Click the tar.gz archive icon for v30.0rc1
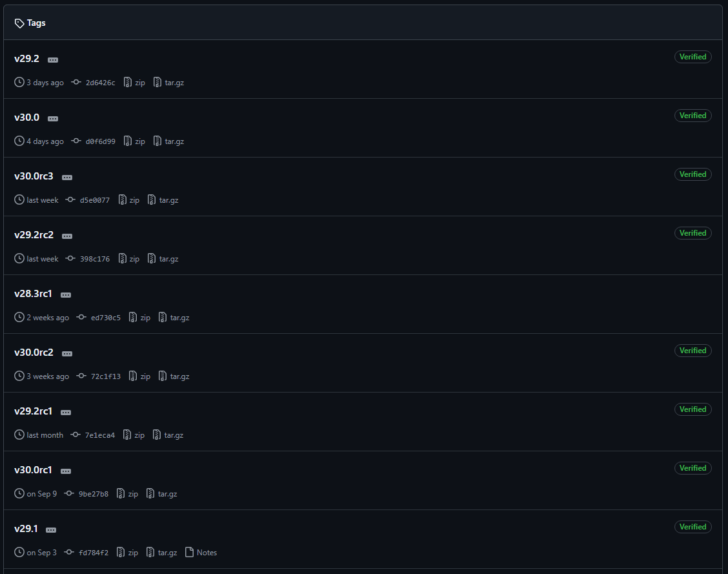 coord(150,494)
